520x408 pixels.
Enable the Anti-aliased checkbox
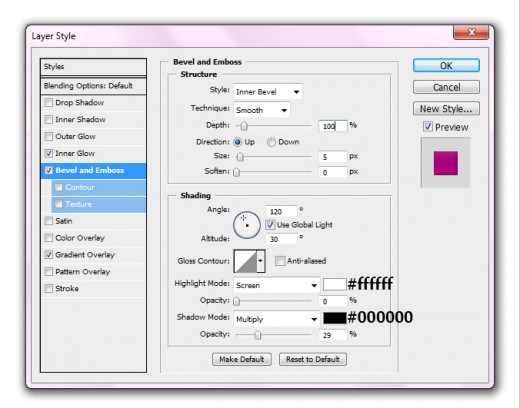[x=280, y=261]
